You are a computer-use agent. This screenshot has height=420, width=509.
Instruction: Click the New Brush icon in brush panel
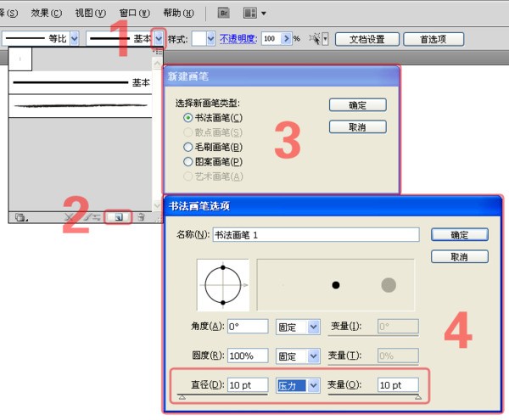[x=119, y=217]
